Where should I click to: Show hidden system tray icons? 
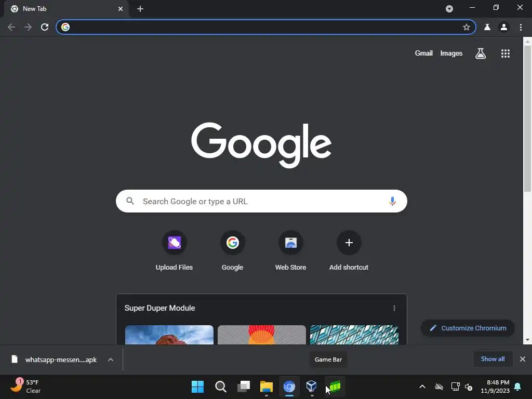click(422, 387)
